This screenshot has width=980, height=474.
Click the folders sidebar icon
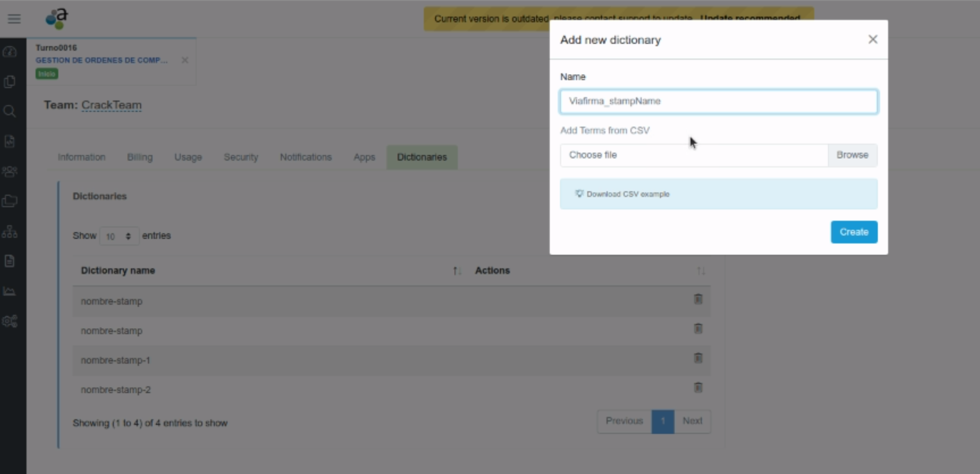(x=10, y=201)
